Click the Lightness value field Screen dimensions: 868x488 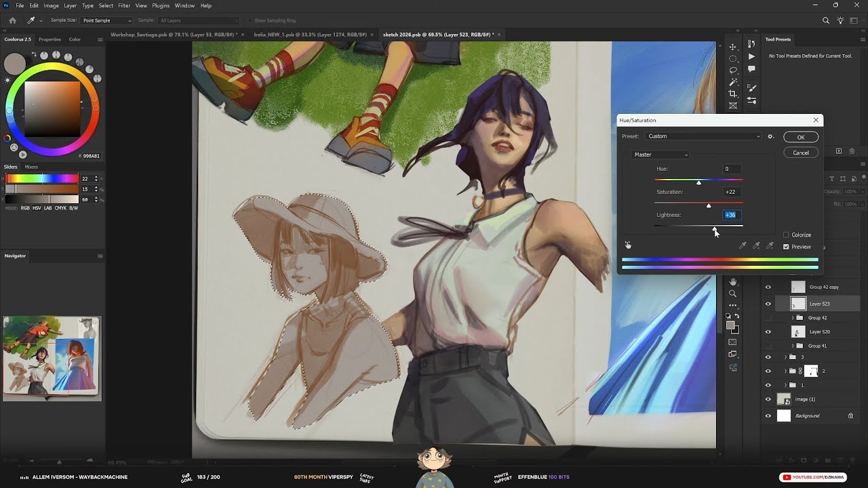(732, 215)
